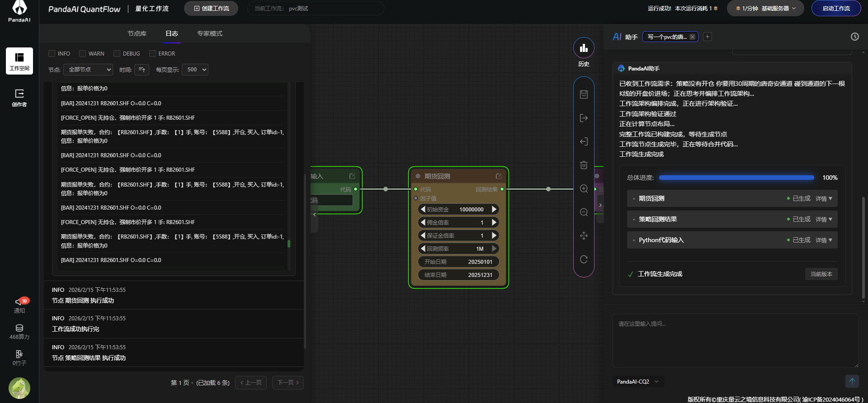Expand 详情 for the 期货回测 row
868x403 pixels.
coord(824,199)
